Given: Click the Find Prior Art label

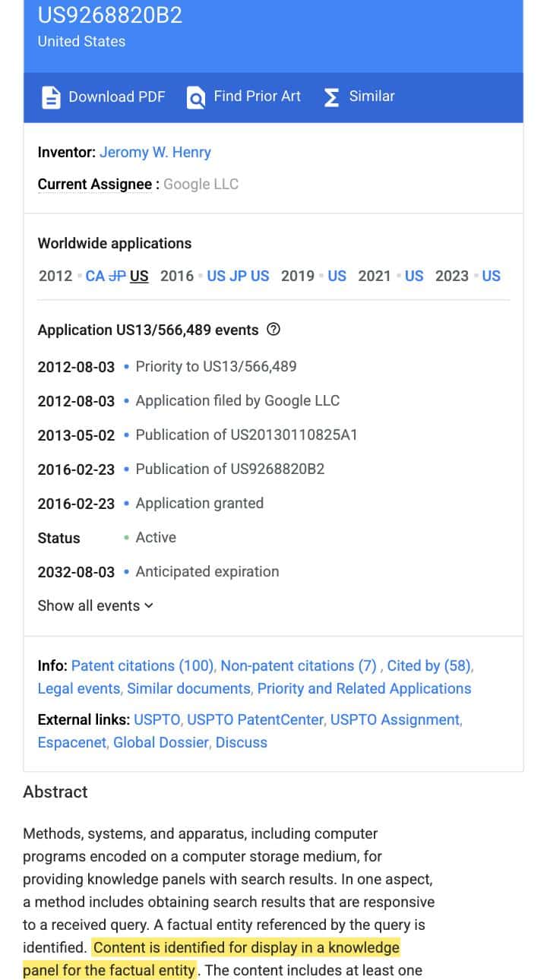Looking at the screenshot, I should (x=258, y=96).
